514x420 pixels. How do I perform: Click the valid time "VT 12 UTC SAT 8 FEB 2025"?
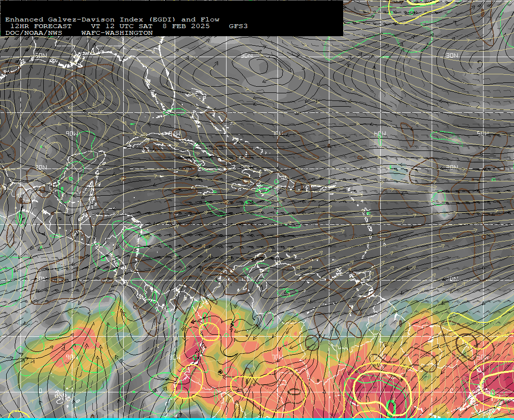pyautogui.click(x=150, y=26)
